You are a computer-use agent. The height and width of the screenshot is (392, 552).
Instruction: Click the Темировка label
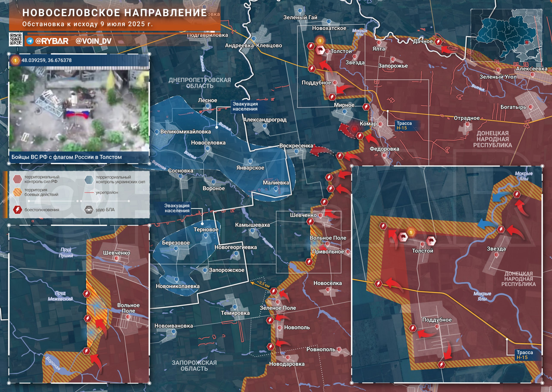click(235, 313)
